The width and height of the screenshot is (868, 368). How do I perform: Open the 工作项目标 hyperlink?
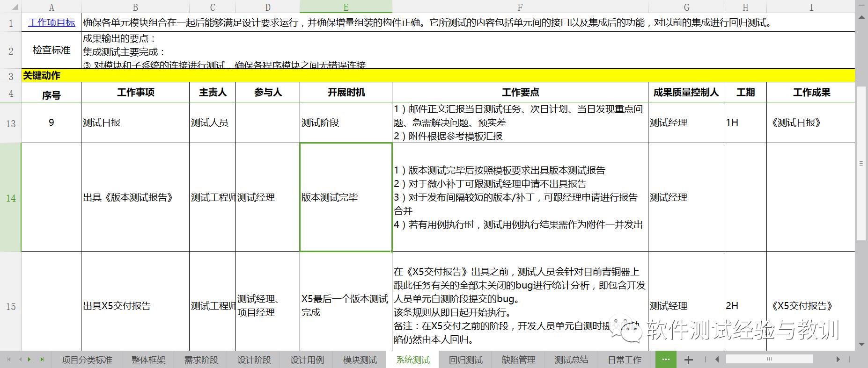[51, 22]
